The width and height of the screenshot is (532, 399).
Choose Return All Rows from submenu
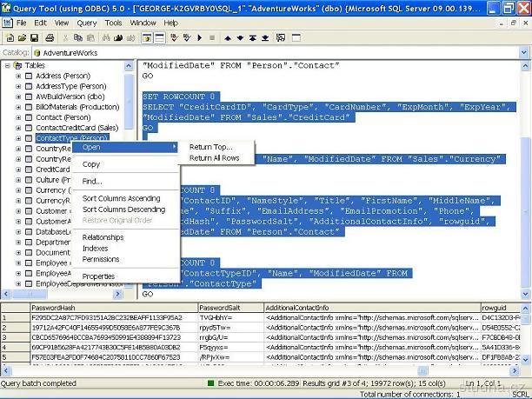tap(214, 158)
